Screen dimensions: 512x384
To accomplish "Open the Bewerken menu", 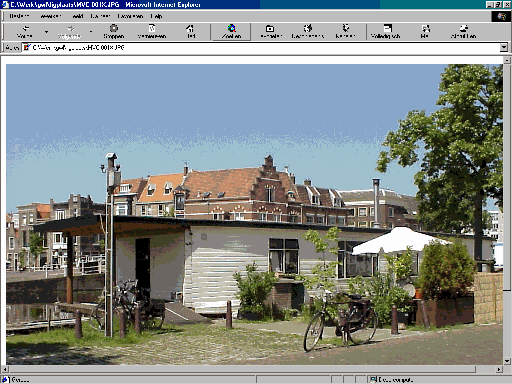I will click(x=51, y=16).
